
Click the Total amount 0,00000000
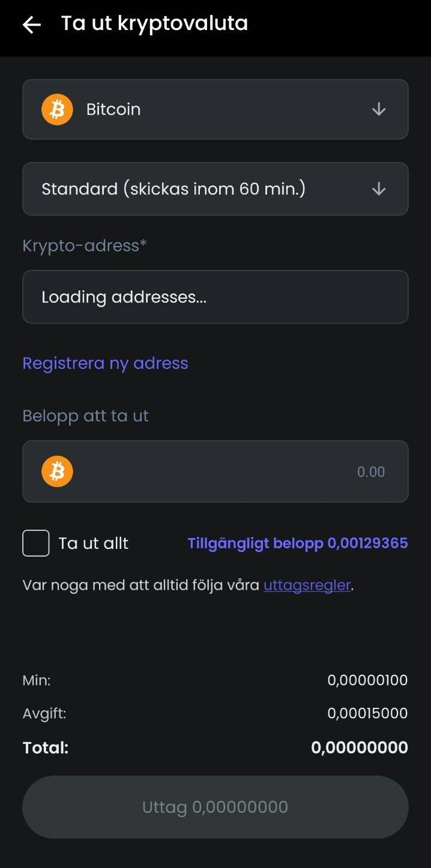click(x=360, y=747)
